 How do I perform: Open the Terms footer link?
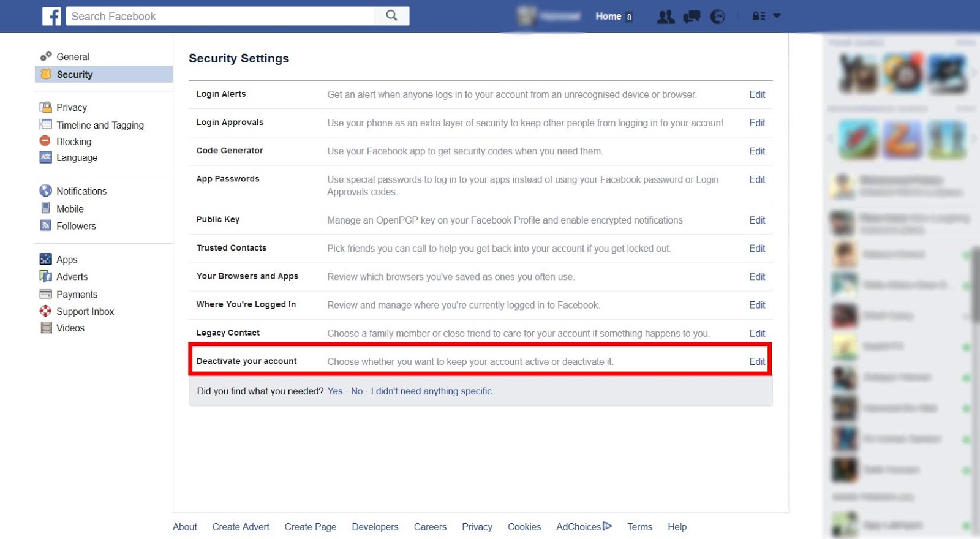639,527
